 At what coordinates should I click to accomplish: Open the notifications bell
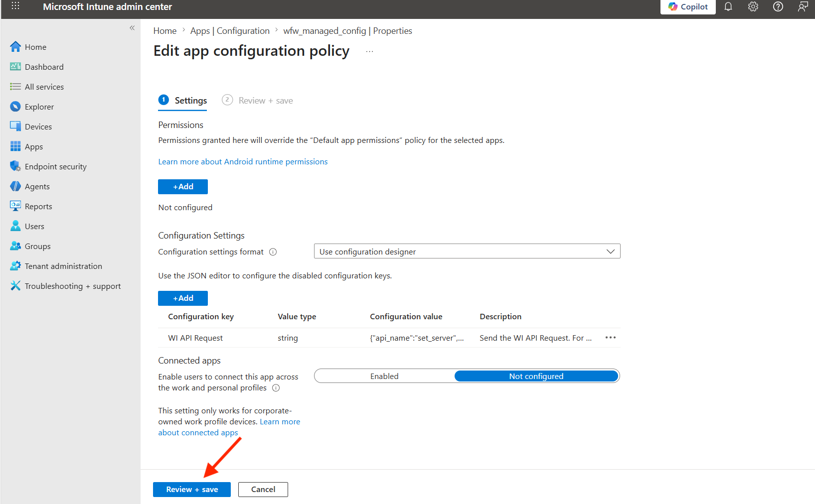(x=728, y=6)
